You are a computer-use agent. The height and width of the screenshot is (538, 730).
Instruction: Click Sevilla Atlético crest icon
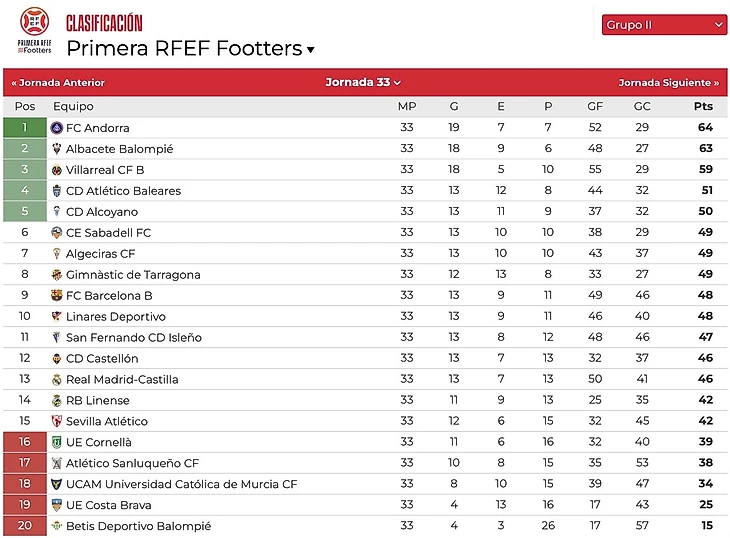pos(56,421)
